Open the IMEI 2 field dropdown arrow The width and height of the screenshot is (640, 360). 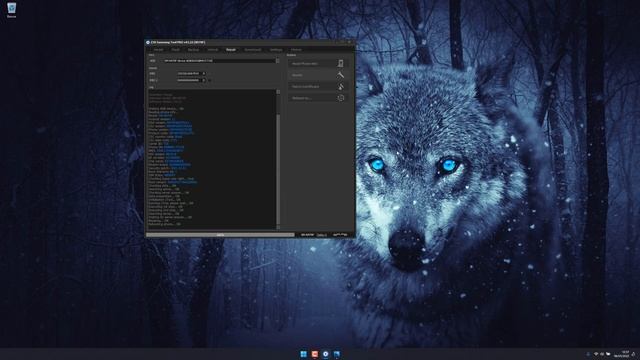click(204, 80)
